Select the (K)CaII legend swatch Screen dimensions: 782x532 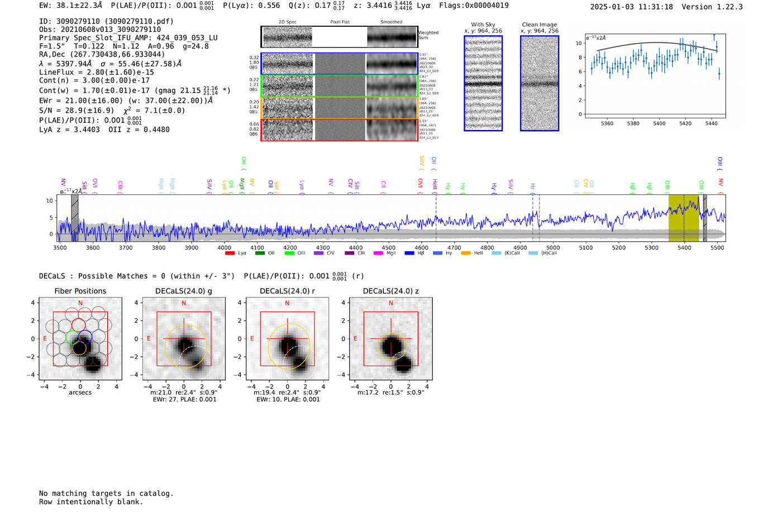coord(497,253)
